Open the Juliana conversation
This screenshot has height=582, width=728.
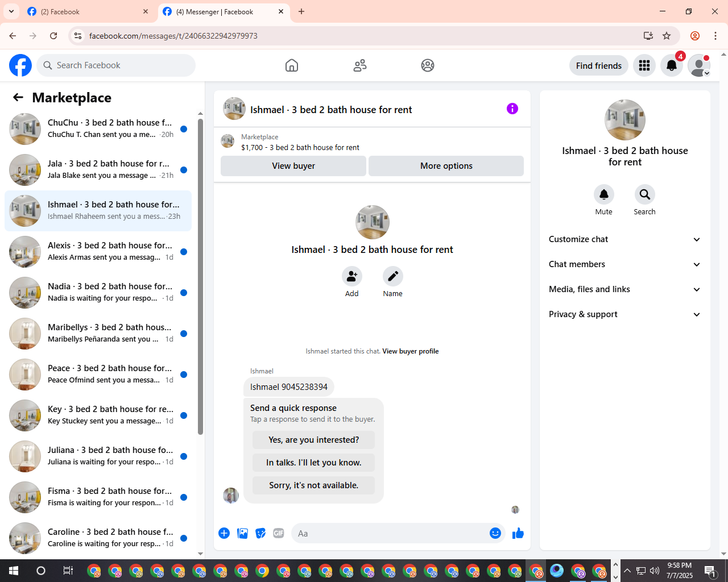coord(98,456)
